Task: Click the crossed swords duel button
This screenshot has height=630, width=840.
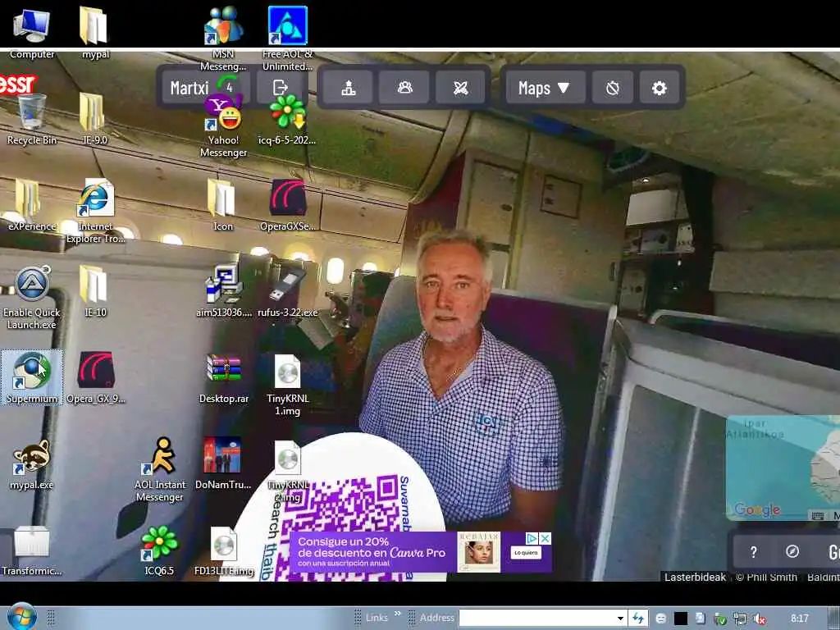Action: point(461,87)
